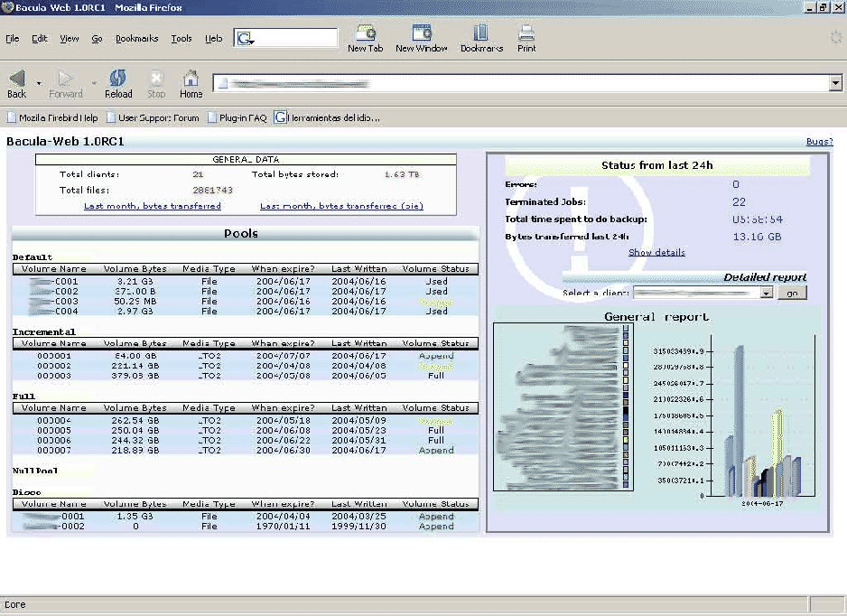The image size is (847, 616).
Task: Select volume name 000007
Action: 54,450
